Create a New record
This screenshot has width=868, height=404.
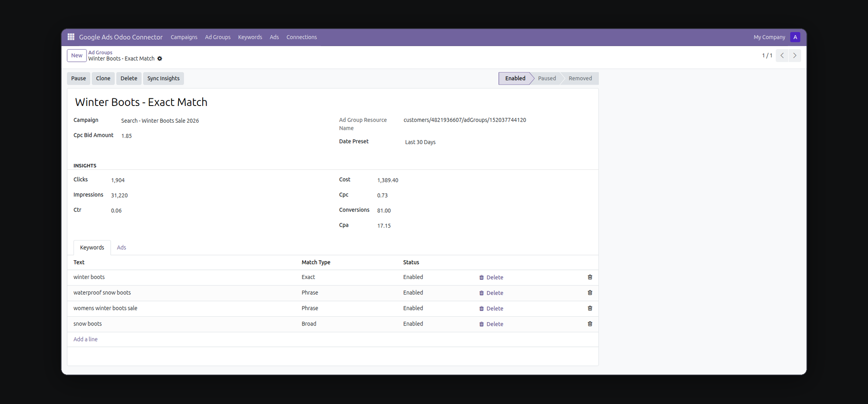77,56
